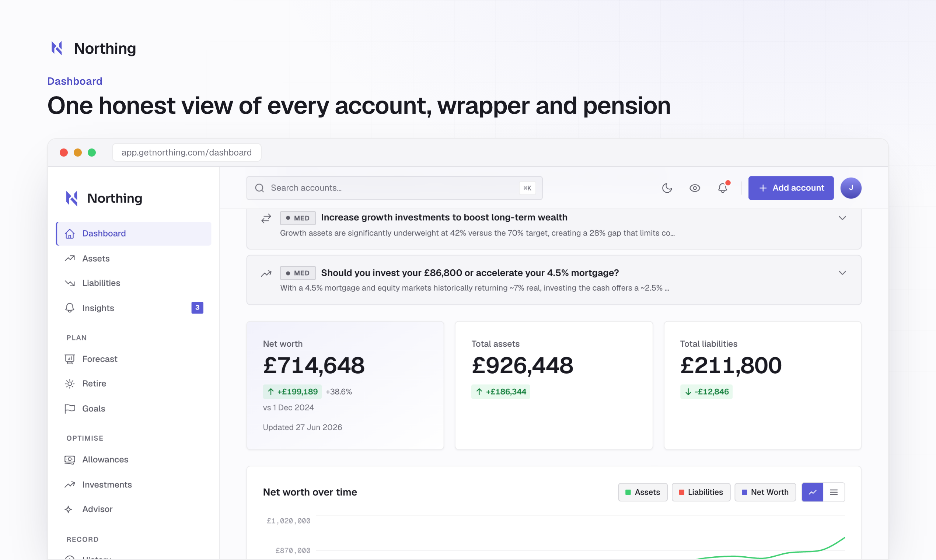Click the search magnifier icon

click(x=260, y=188)
